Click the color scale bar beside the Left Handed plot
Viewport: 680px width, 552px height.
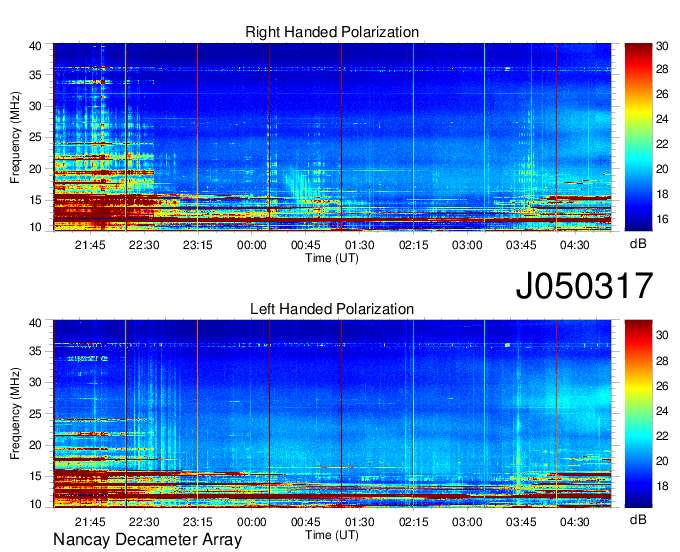[638, 414]
